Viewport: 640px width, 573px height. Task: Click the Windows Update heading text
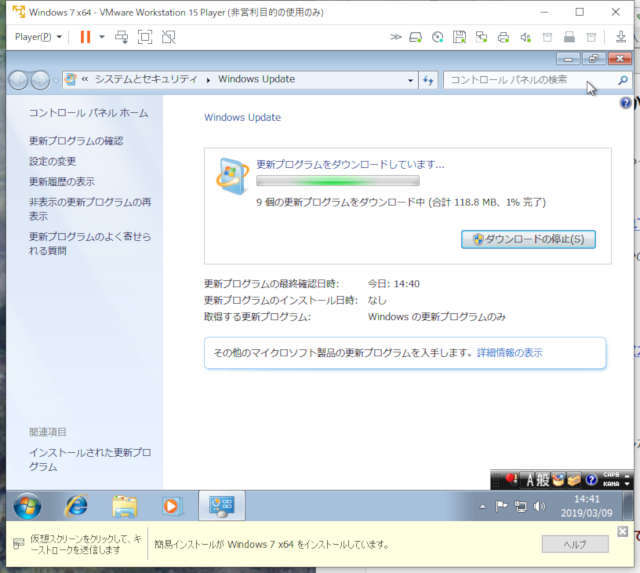pyautogui.click(x=242, y=118)
